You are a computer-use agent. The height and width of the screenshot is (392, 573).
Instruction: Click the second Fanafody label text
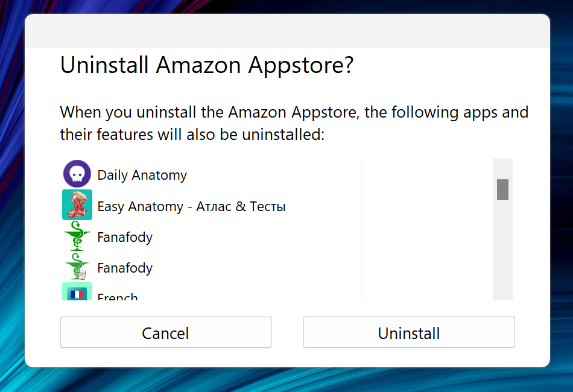click(x=125, y=268)
